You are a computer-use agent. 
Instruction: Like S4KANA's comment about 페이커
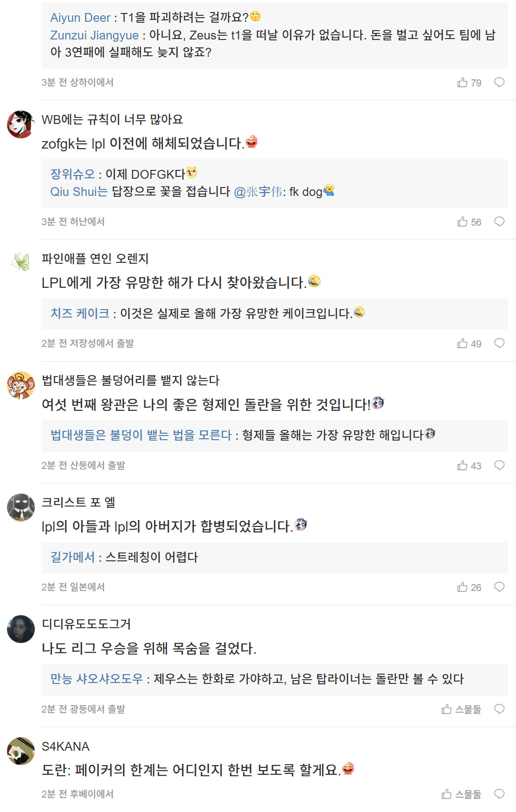tap(446, 794)
